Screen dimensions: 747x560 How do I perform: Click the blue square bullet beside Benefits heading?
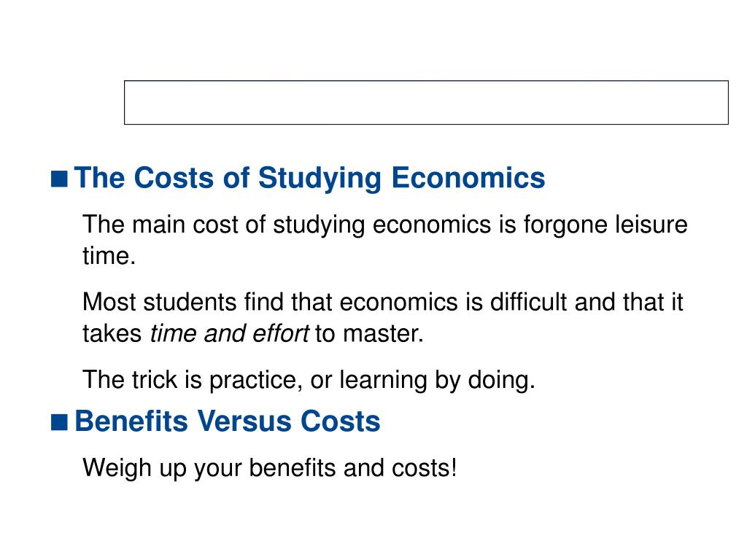tap(59, 422)
